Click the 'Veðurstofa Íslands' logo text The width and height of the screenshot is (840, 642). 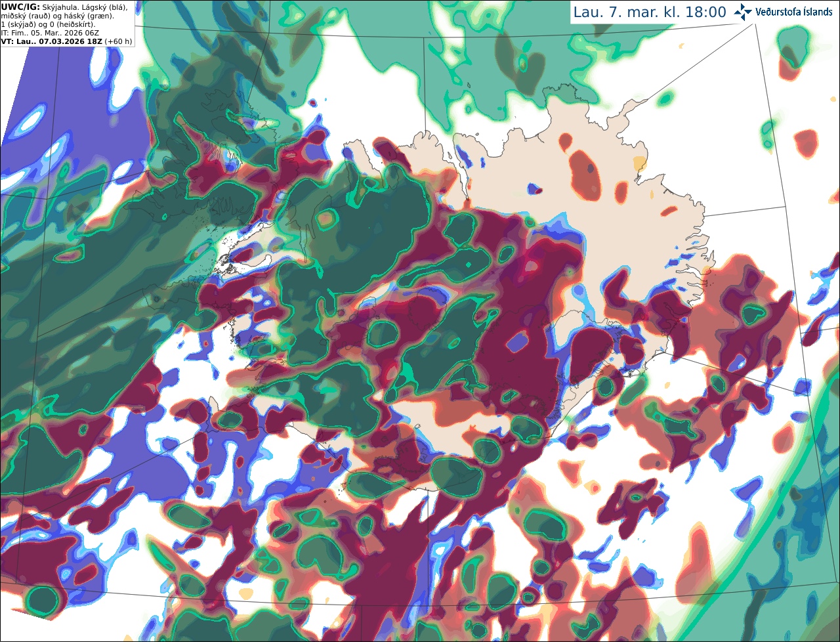coord(793,12)
